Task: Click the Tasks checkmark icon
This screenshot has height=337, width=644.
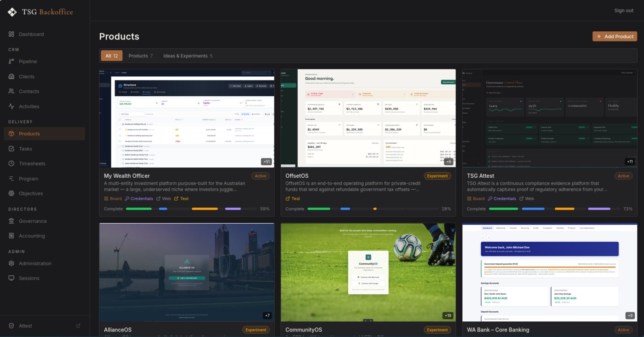Action: pos(11,149)
